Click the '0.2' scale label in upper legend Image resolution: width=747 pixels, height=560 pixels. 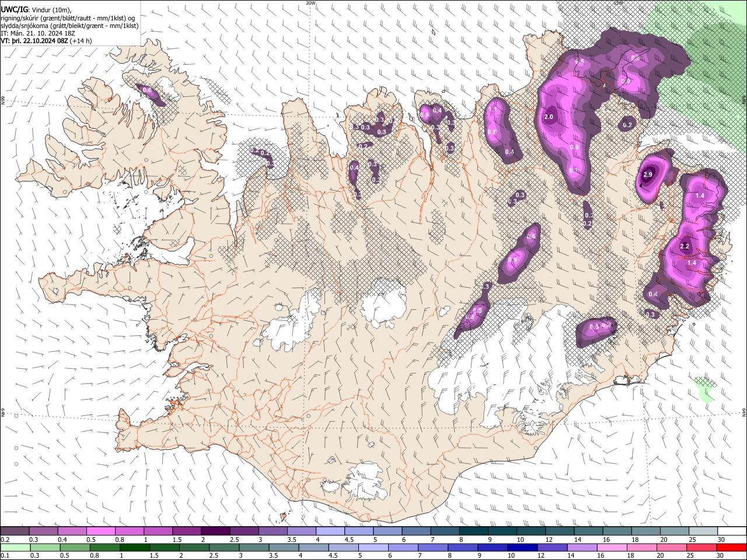click(x=5, y=540)
